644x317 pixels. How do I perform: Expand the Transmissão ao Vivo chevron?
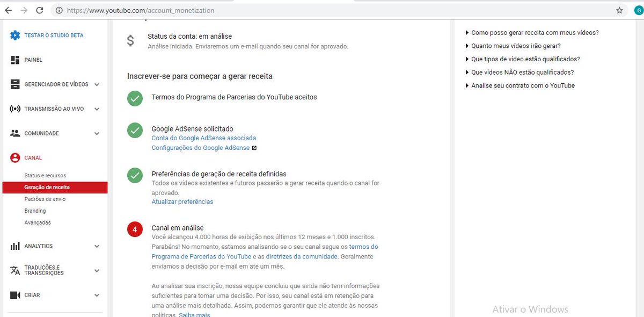click(97, 109)
